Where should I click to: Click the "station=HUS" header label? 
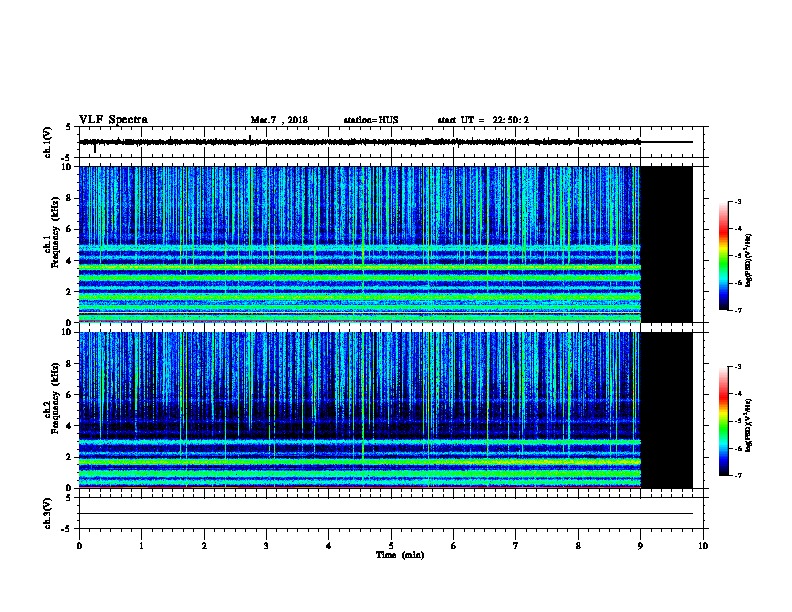pos(371,120)
